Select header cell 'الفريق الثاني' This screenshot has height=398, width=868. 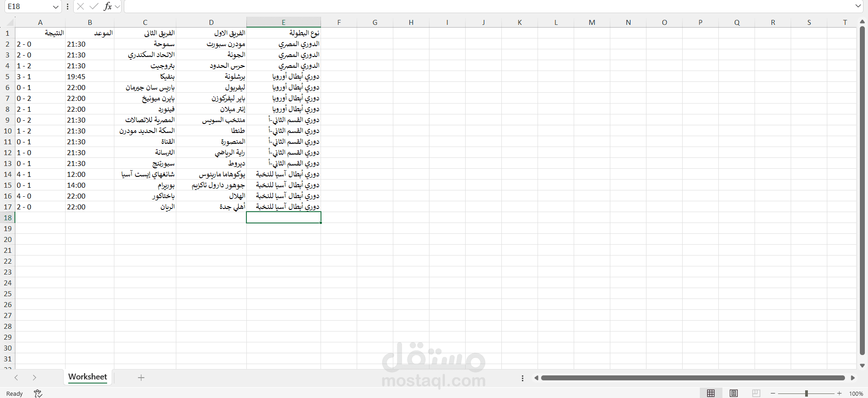click(145, 33)
